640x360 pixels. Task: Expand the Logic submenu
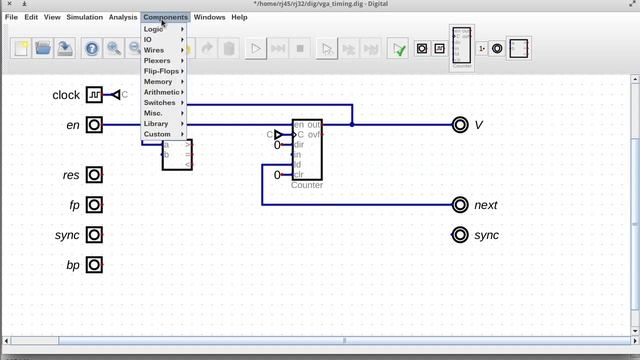coord(164,29)
